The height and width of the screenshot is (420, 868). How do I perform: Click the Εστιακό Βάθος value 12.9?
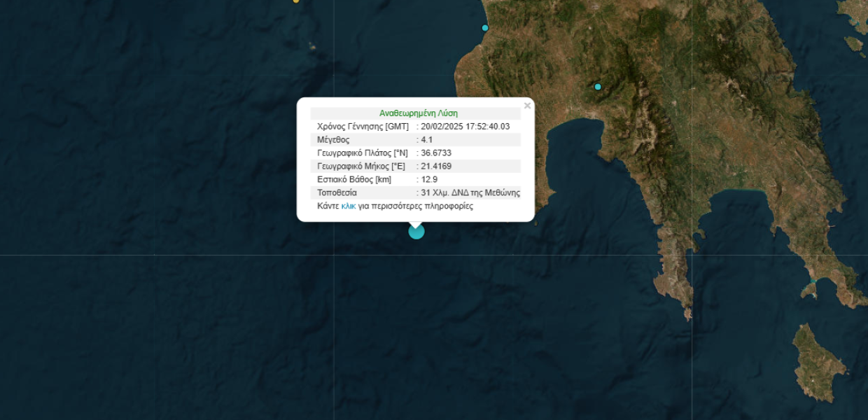tap(429, 180)
